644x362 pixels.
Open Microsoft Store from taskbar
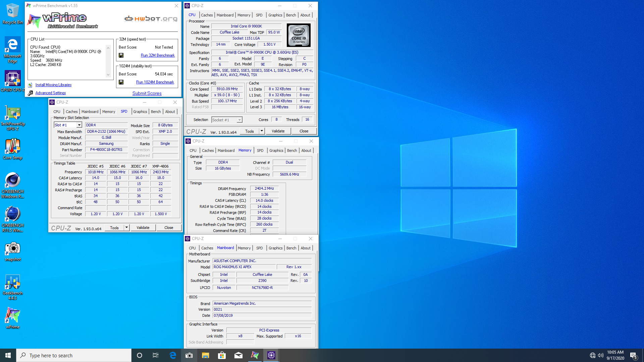pos(222,355)
